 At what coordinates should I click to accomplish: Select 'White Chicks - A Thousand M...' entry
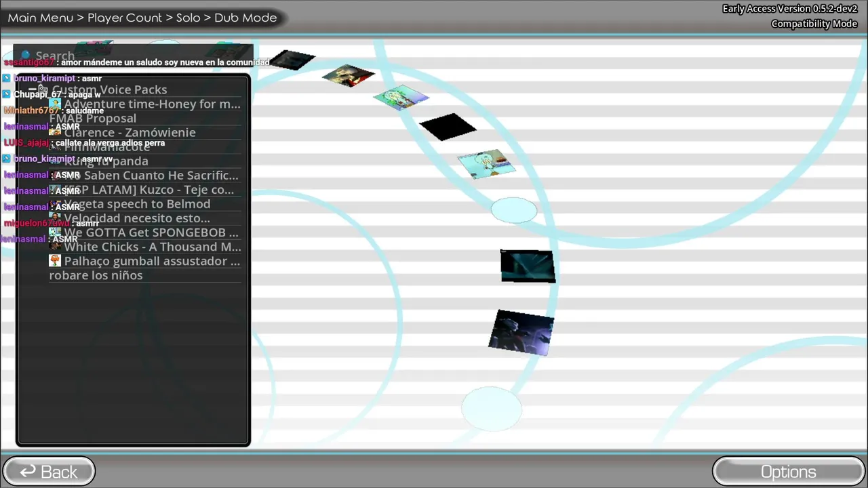(144, 247)
